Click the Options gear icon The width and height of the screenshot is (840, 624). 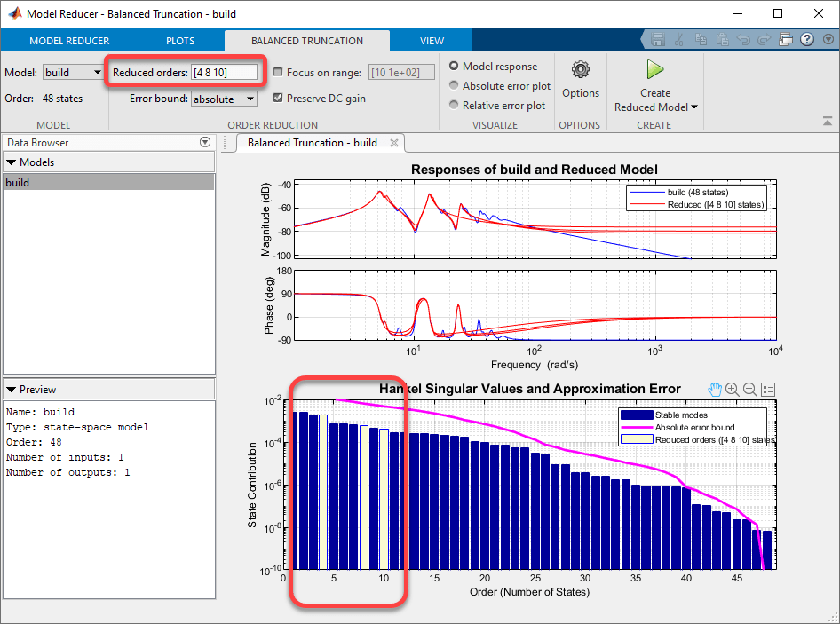[x=581, y=70]
